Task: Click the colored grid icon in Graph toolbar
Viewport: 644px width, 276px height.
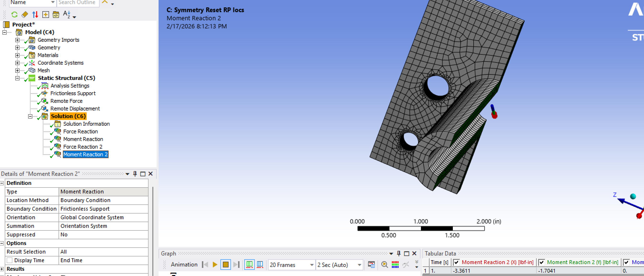Action: coord(395,265)
